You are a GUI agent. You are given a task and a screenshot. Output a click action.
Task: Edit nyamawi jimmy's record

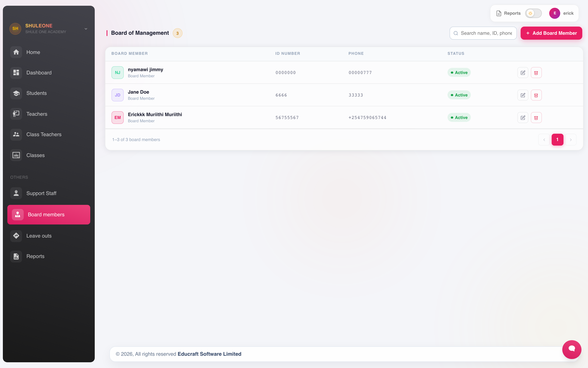tap(523, 73)
